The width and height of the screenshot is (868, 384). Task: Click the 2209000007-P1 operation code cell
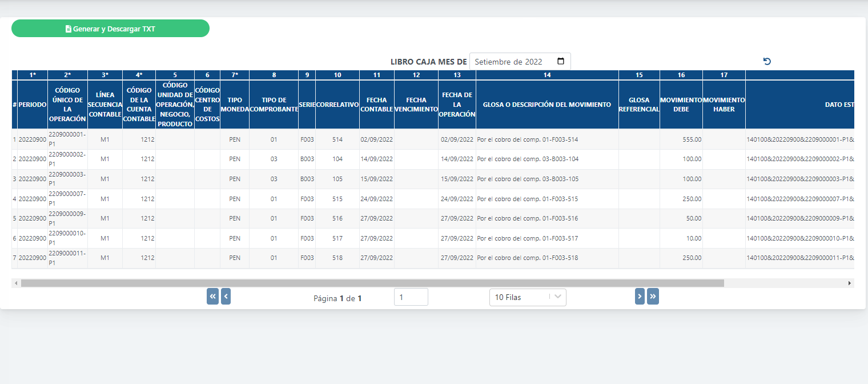click(x=67, y=198)
